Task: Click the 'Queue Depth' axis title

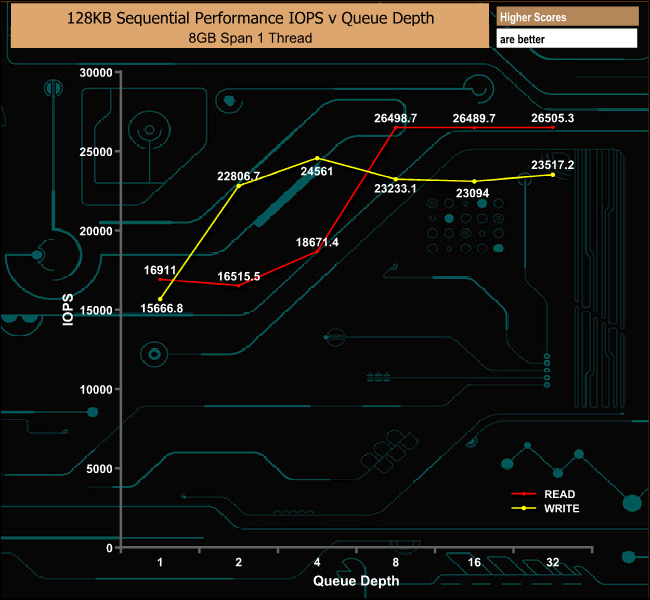Action: (x=356, y=581)
